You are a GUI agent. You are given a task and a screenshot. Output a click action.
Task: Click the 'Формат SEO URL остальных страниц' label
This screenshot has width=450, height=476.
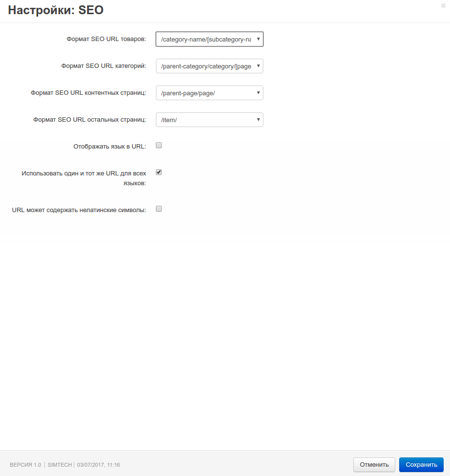(89, 120)
